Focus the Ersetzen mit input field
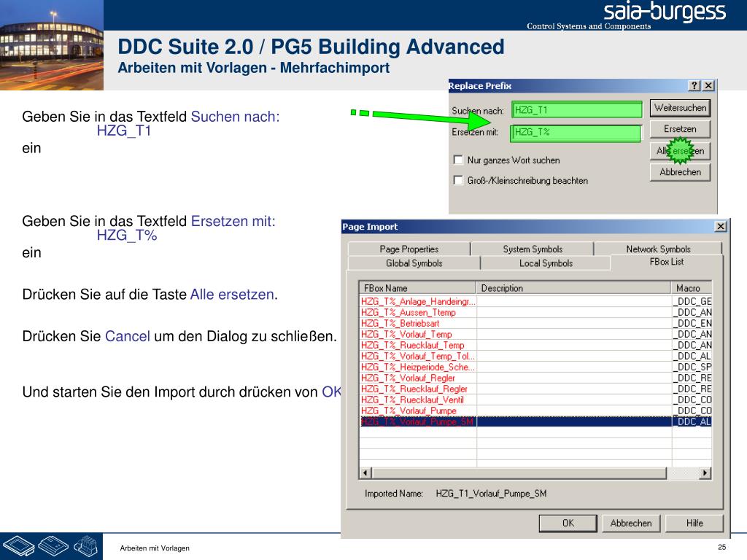This screenshot has width=747, height=560. 576,133
